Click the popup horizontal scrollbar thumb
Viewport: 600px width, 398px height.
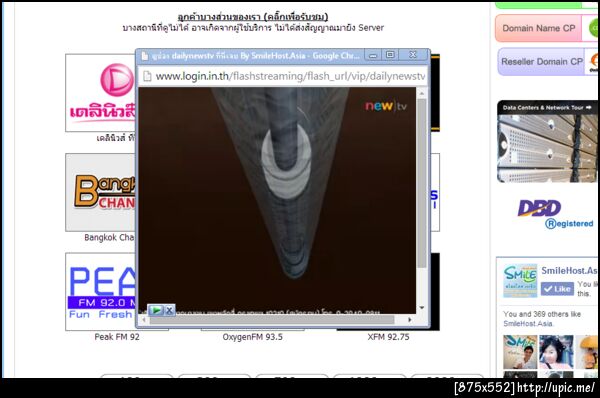(x=272, y=320)
